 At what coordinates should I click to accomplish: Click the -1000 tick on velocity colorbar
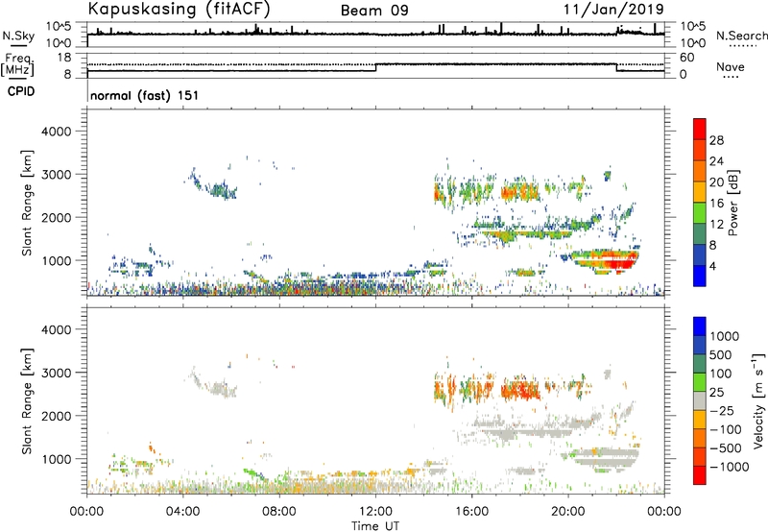point(729,467)
